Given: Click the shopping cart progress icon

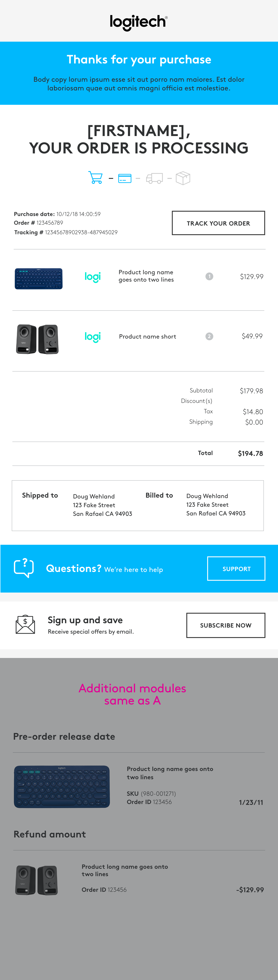Looking at the screenshot, I should (95, 178).
